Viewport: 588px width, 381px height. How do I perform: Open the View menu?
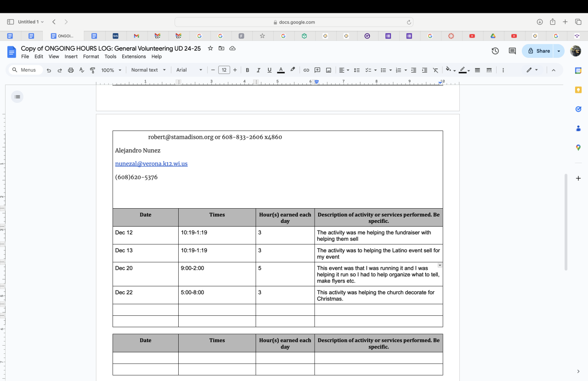[x=54, y=57]
